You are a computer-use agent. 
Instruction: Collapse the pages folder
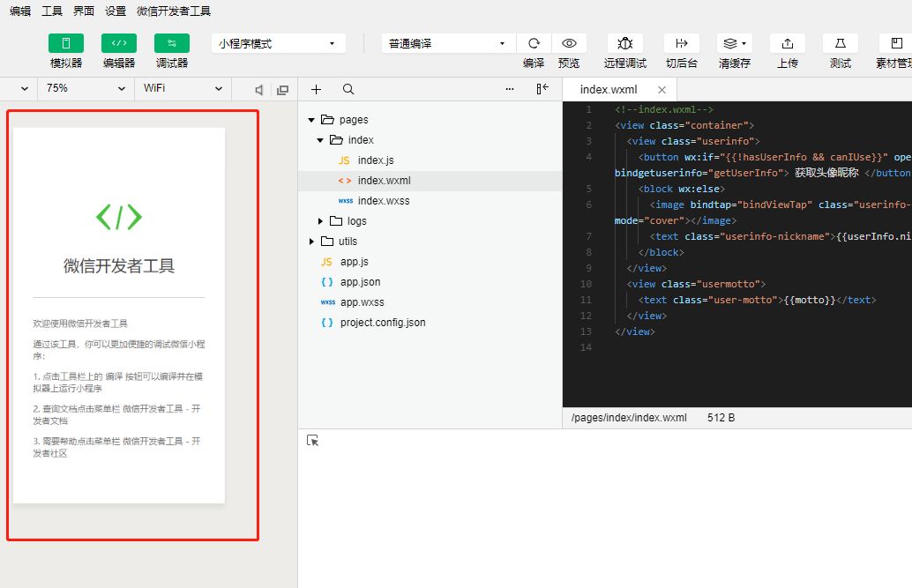[x=311, y=120]
